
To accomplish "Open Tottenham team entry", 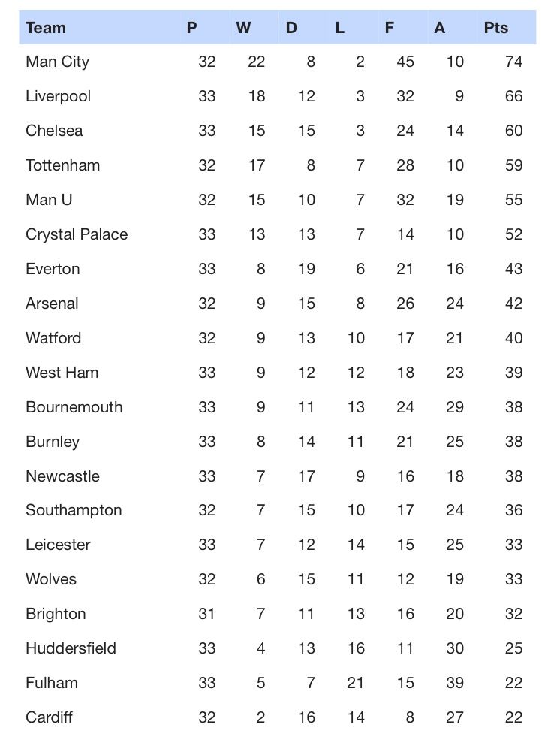I will 62,165.
